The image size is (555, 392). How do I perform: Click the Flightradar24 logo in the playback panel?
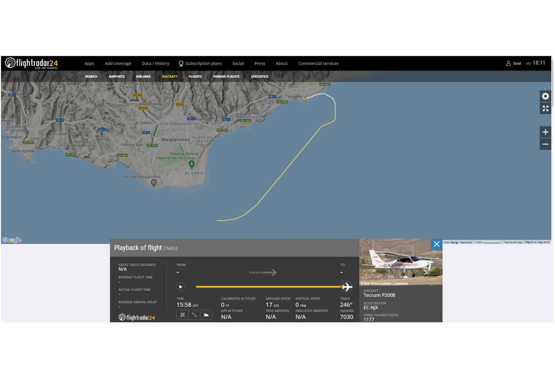coord(137,317)
